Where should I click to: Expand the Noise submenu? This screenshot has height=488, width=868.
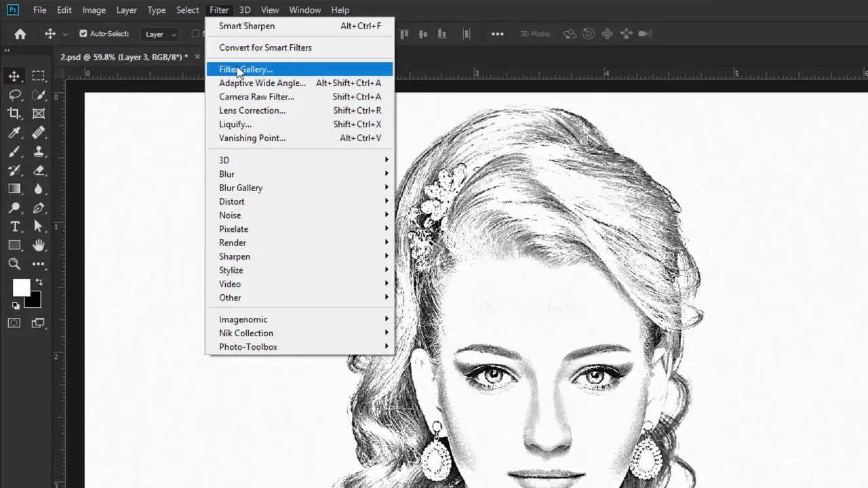point(298,215)
